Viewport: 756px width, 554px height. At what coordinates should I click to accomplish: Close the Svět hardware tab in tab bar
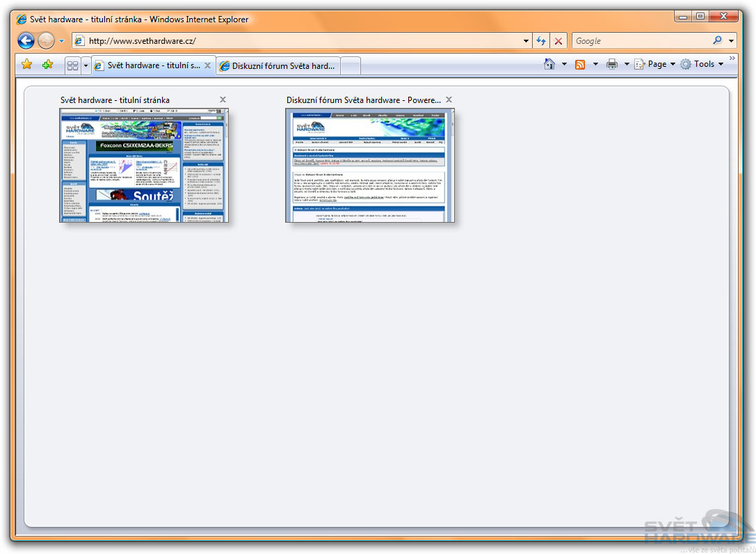[207, 65]
